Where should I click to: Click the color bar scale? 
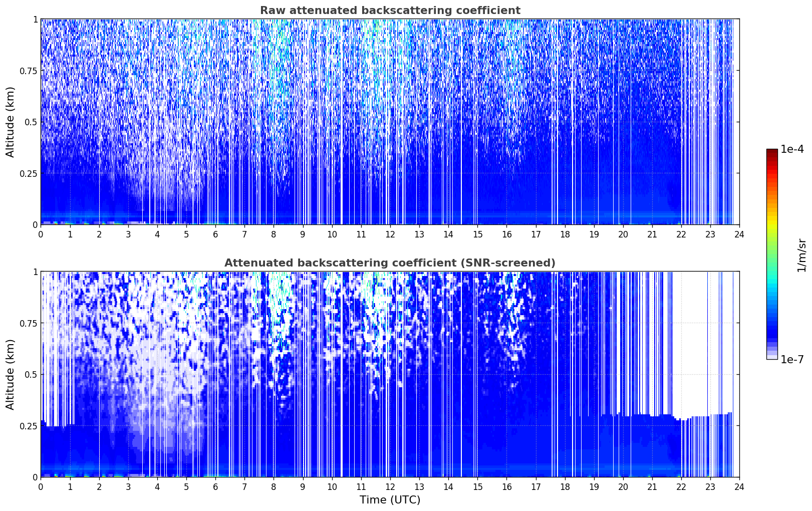click(772, 254)
